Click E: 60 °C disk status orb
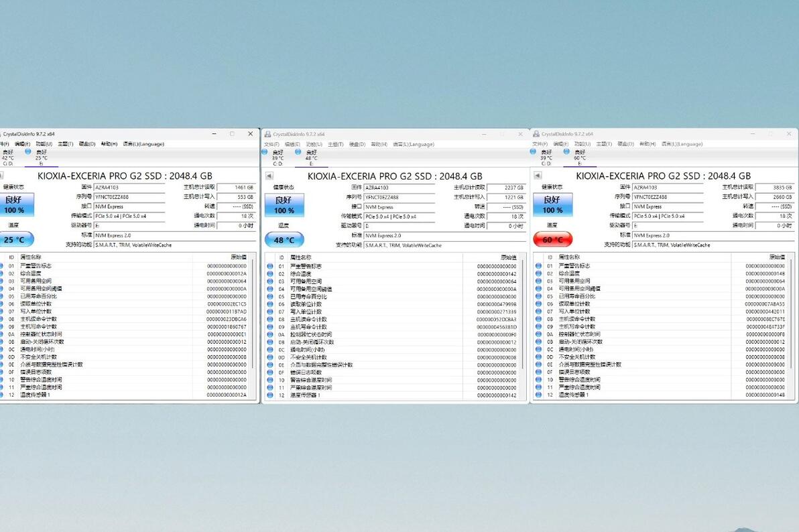The width and height of the screenshot is (799, 532). pyautogui.click(x=566, y=151)
